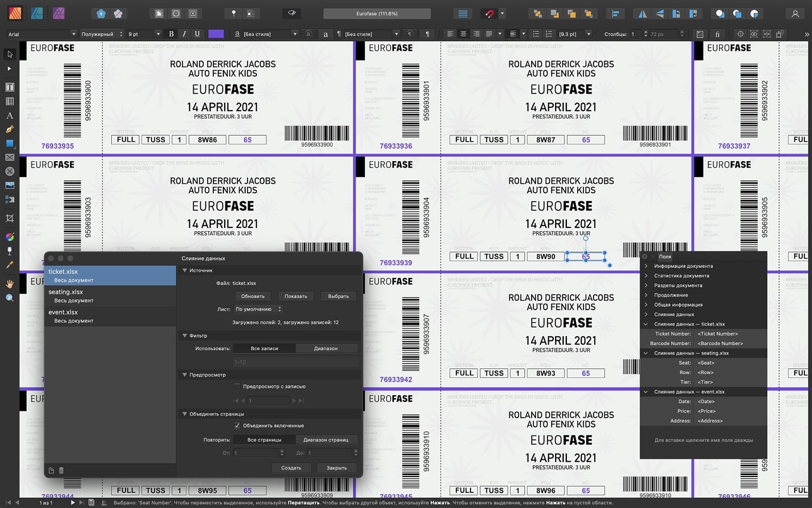Open the 'По умолчанию' sheet dropdown

[x=258, y=309]
